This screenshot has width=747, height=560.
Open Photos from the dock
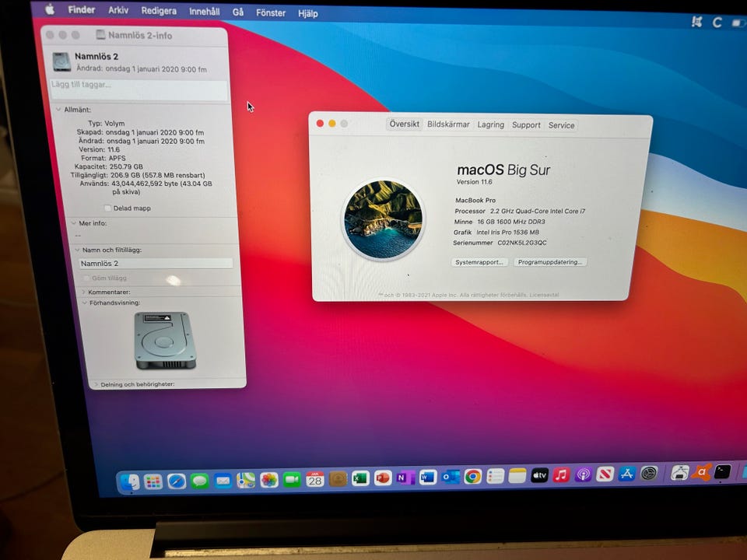(x=268, y=480)
